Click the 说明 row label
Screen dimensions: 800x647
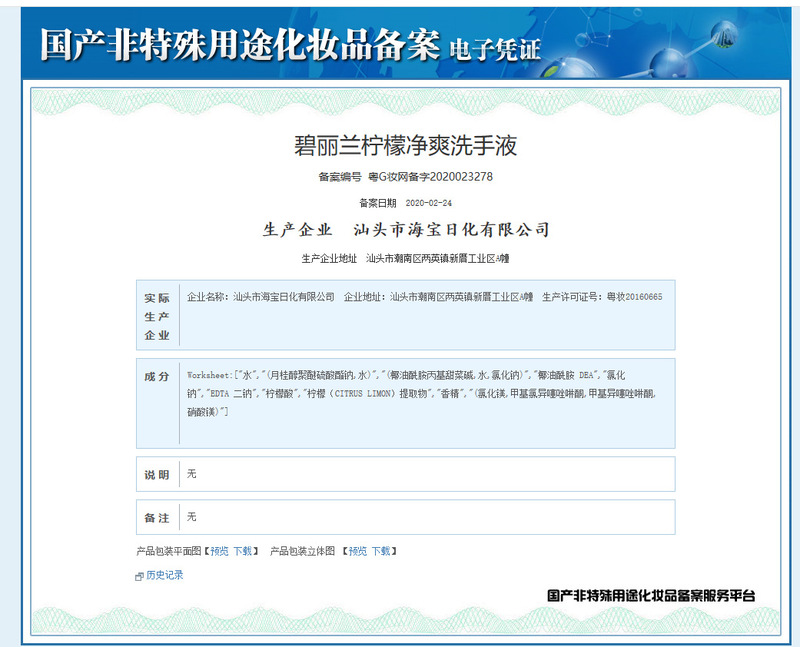157,475
